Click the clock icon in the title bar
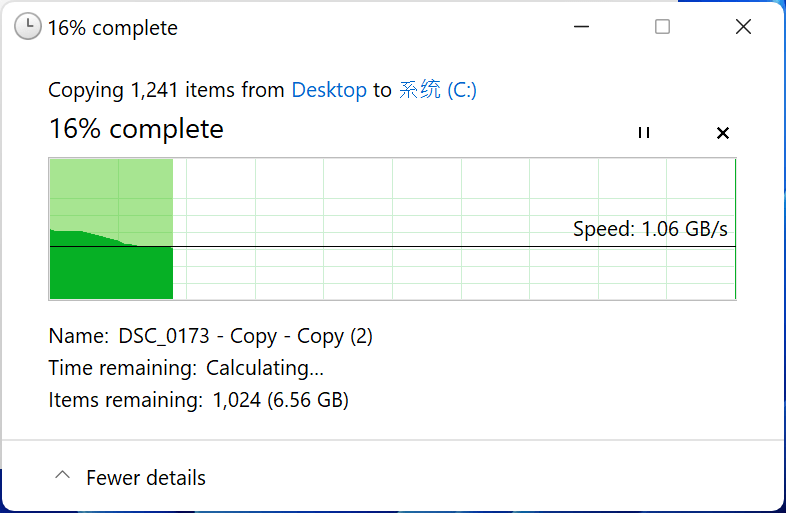Image resolution: width=786 pixels, height=513 pixels. coord(28,27)
